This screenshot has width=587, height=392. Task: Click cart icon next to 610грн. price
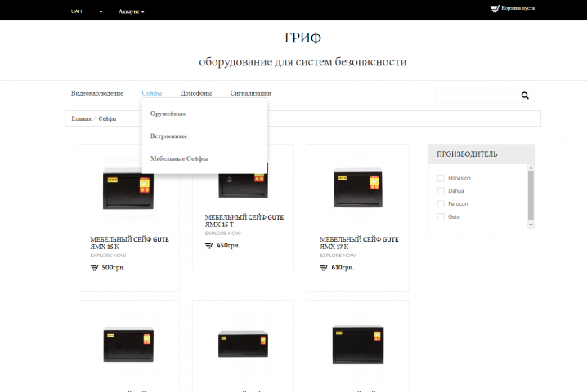coord(324,267)
